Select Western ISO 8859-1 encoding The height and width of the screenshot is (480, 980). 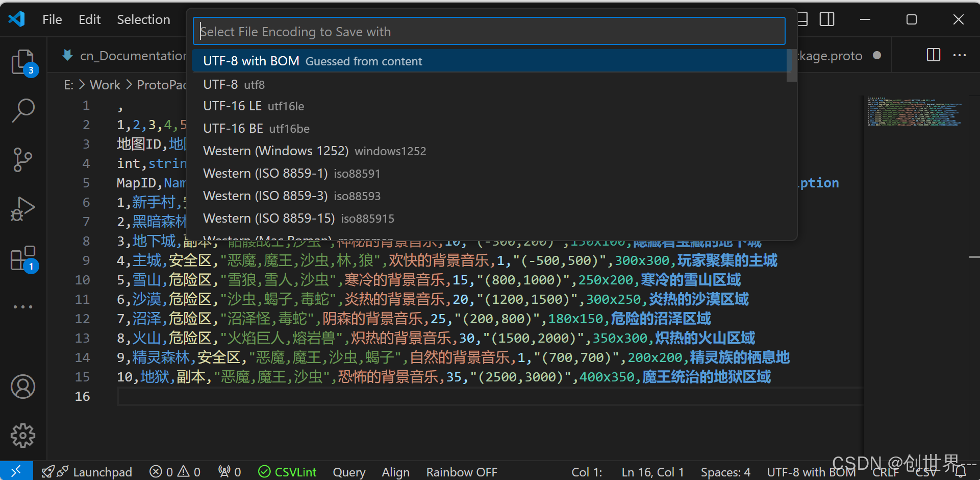pyautogui.click(x=489, y=173)
